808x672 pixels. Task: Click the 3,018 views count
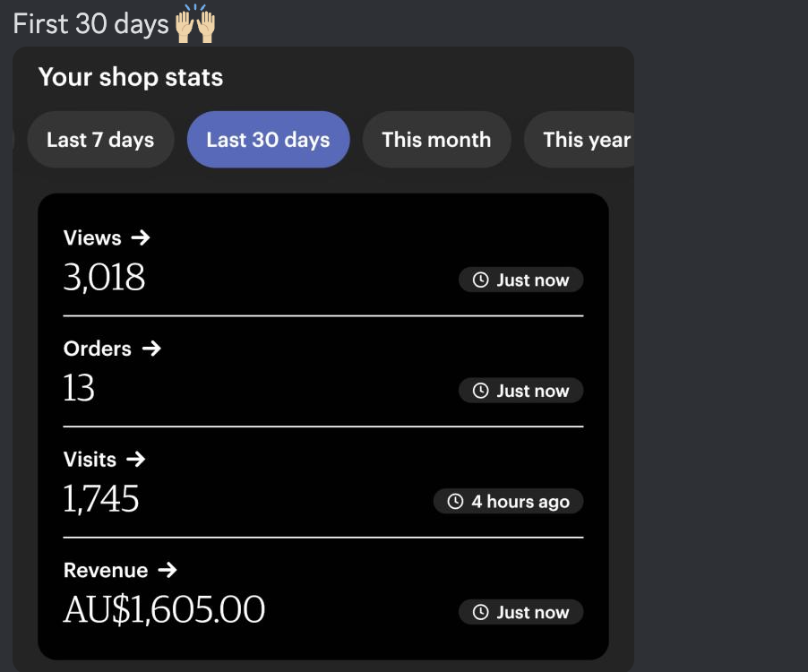[x=104, y=278]
